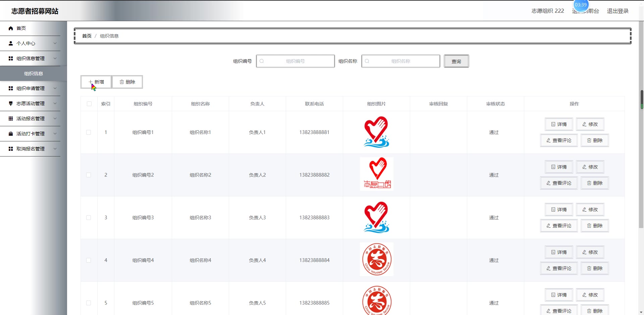Expand 个人中心 menu chevron
This screenshot has width=644, height=315.
55,43
